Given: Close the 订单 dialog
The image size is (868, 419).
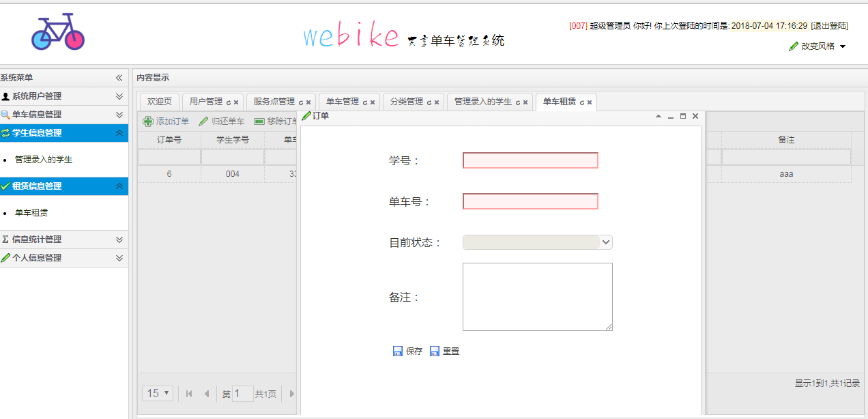Looking at the screenshot, I should point(695,117).
